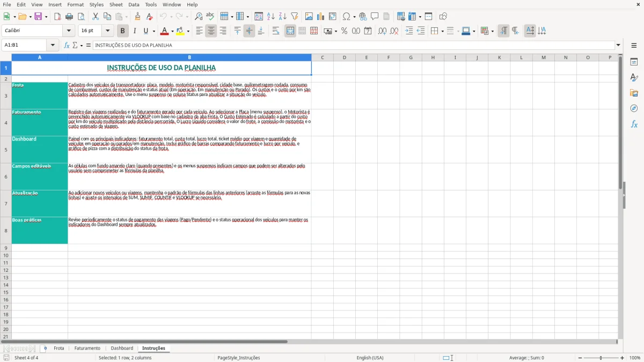Image resolution: width=644 pixels, height=362 pixels.
Task: Open Borders dropdown arrow
Action: coord(442,31)
